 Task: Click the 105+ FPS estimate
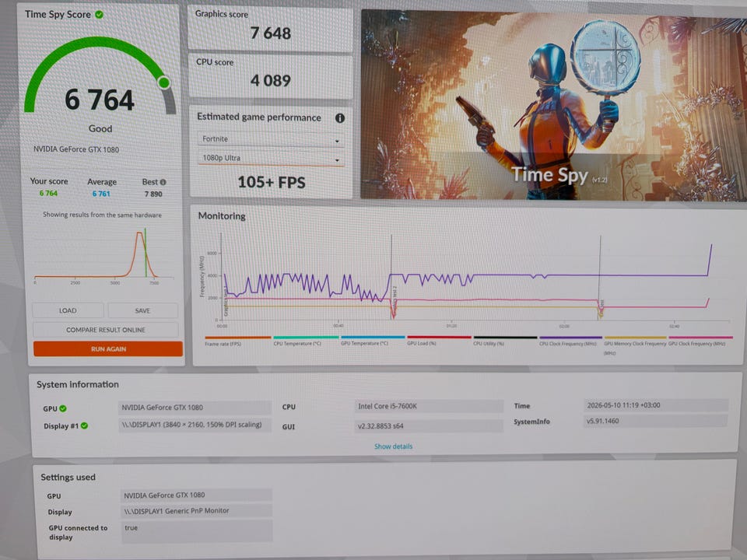pyautogui.click(x=271, y=182)
